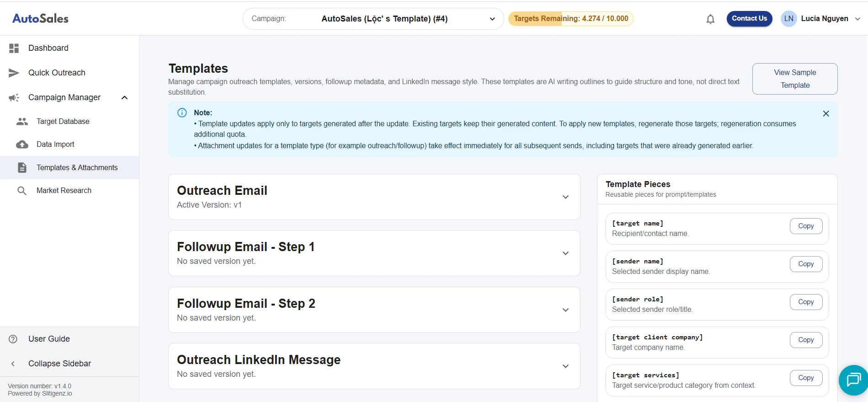
Task: Dismiss the Note banner with the X
Action: [826, 113]
